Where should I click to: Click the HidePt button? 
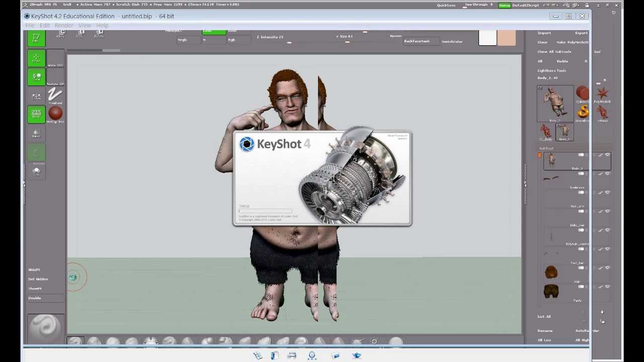click(34, 269)
